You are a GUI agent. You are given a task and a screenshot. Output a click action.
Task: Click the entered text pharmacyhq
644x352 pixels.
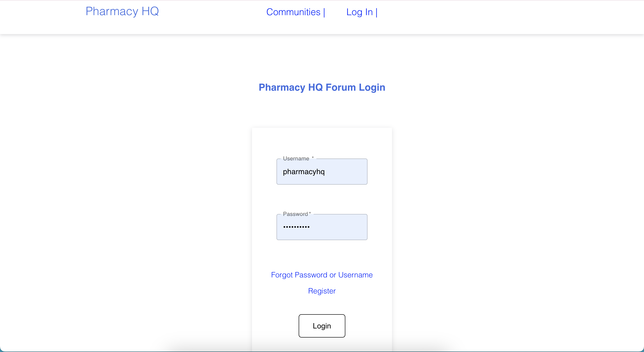point(304,172)
